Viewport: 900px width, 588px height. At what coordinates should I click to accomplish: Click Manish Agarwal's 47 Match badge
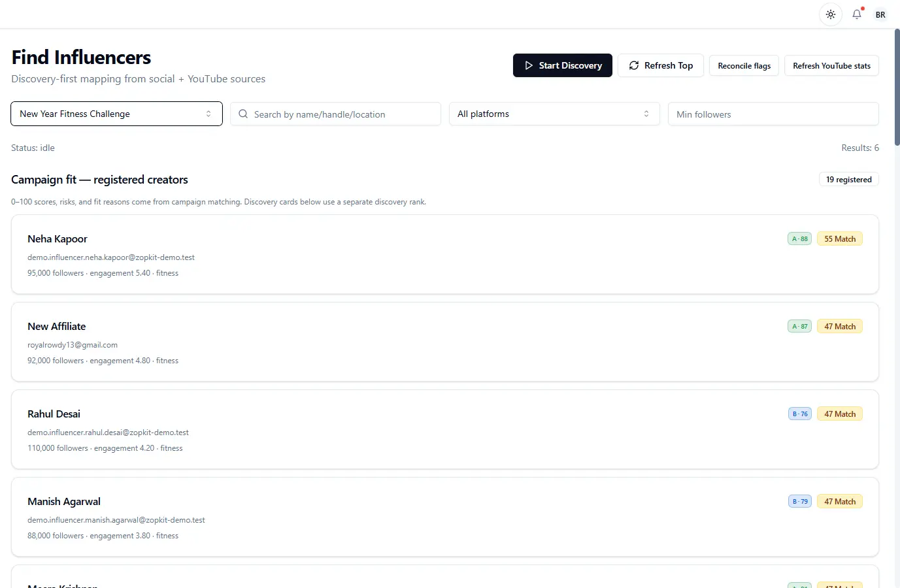pos(840,502)
